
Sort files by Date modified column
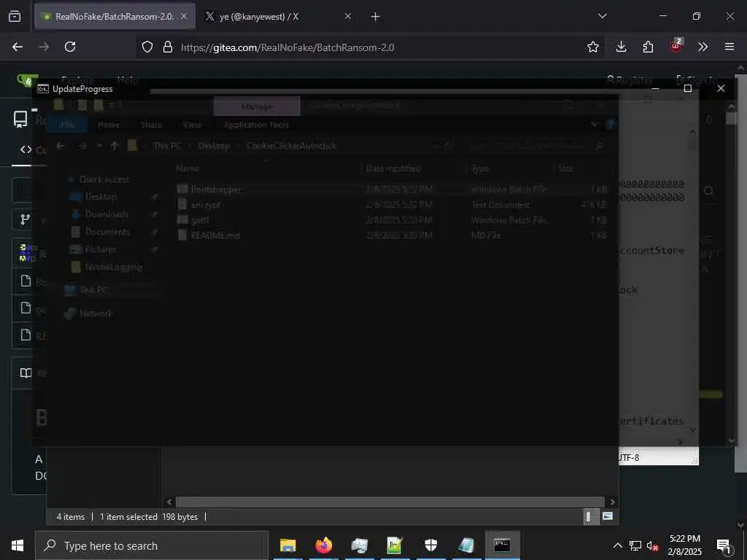click(393, 168)
